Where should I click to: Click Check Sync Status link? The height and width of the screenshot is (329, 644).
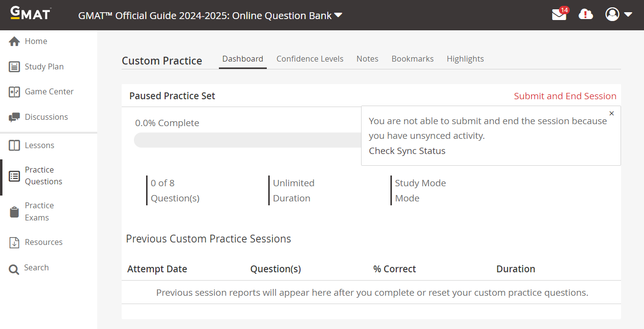click(x=407, y=151)
